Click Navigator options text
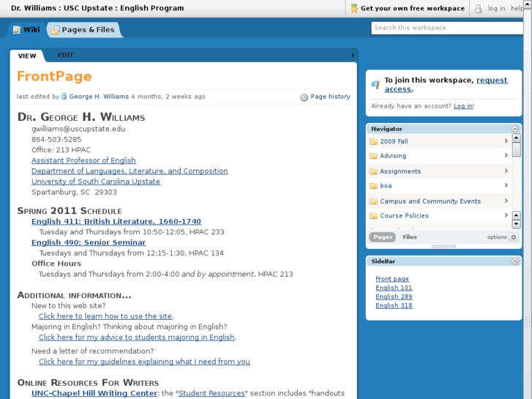532x399 pixels. pyautogui.click(x=497, y=237)
